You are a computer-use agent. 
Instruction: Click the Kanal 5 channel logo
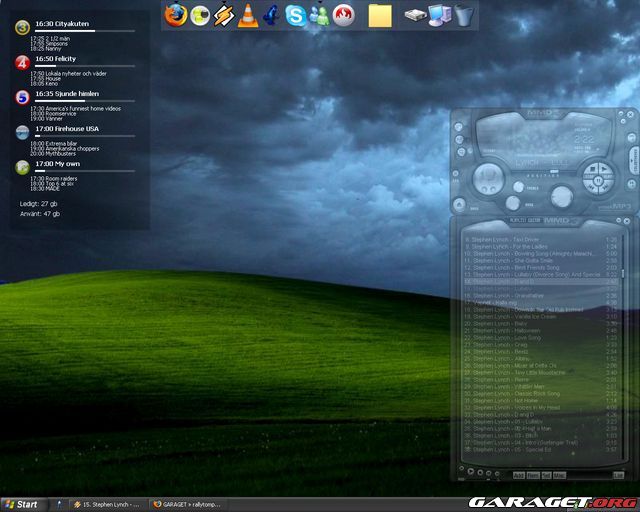click(22, 97)
